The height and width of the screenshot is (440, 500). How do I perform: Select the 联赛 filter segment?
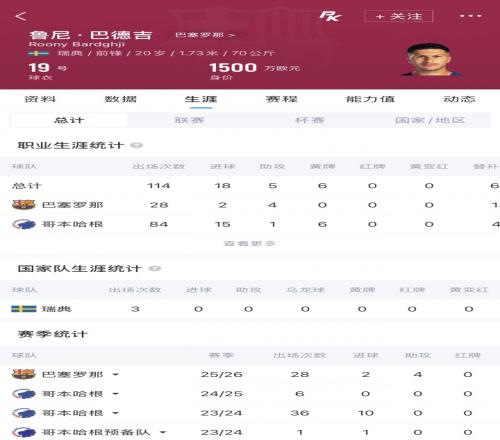tap(189, 120)
